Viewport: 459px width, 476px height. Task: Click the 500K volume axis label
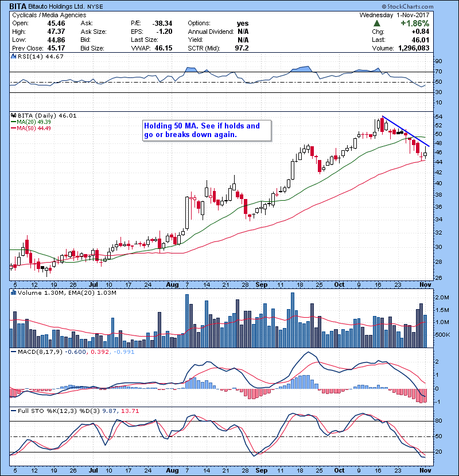[442, 334]
